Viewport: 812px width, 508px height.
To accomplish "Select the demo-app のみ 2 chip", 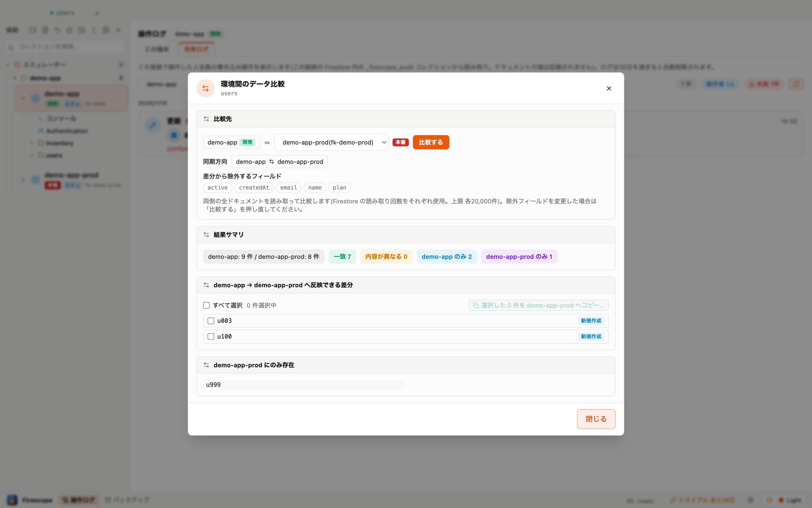I will tap(446, 257).
